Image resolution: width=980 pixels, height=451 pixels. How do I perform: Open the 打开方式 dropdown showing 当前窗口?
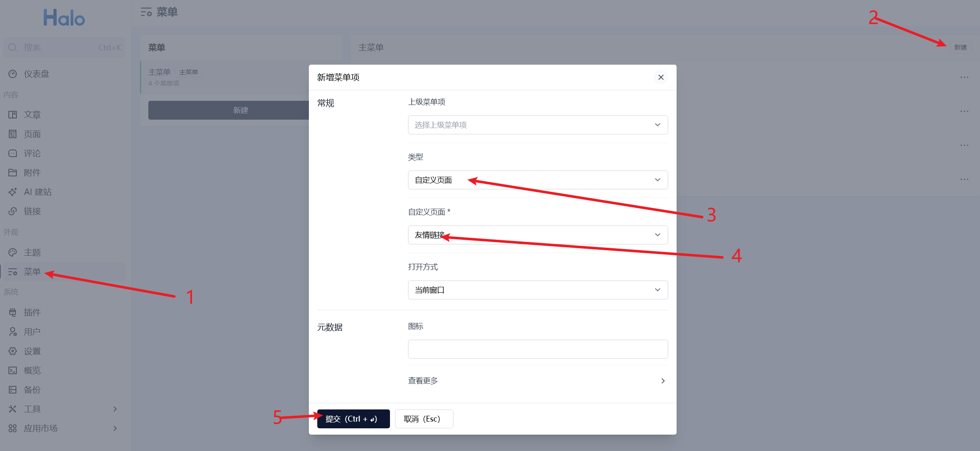(x=537, y=290)
